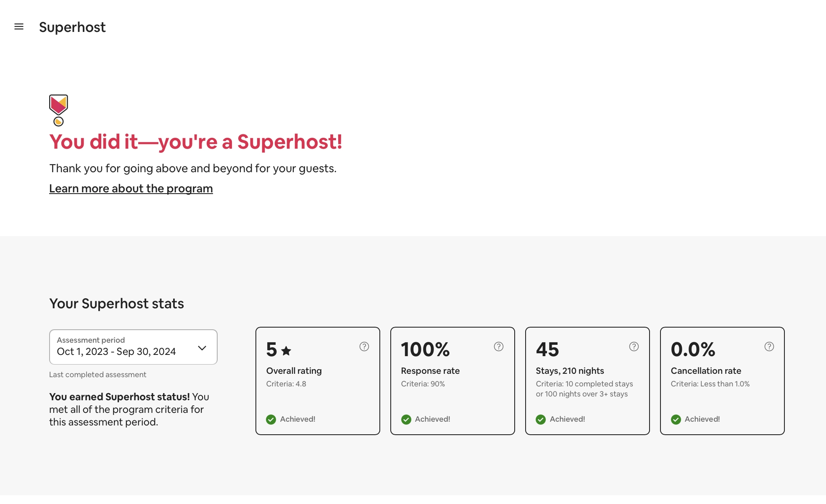The width and height of the screenshot is (826, 504).
Task: Click the star icon beside rating 5
Action: coord(286,351)
